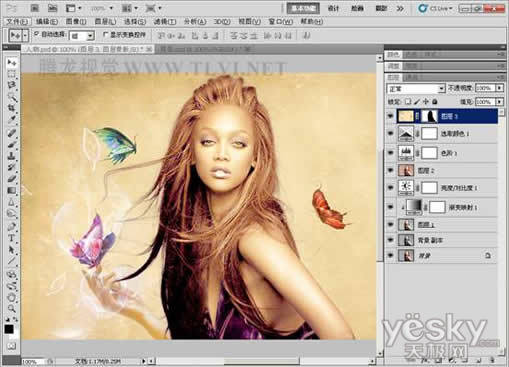
Task: Open the 滤镜 menu
Action: 165,22
